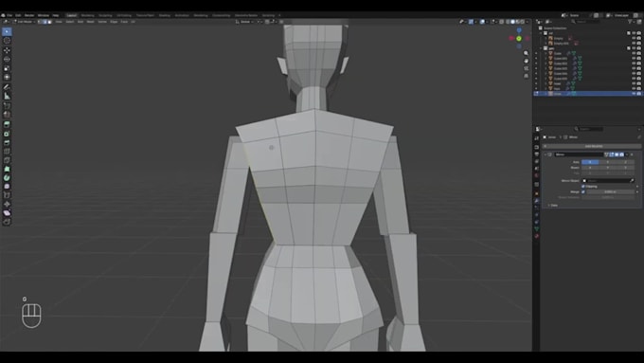Select the Select Box tool

(7, 31)
